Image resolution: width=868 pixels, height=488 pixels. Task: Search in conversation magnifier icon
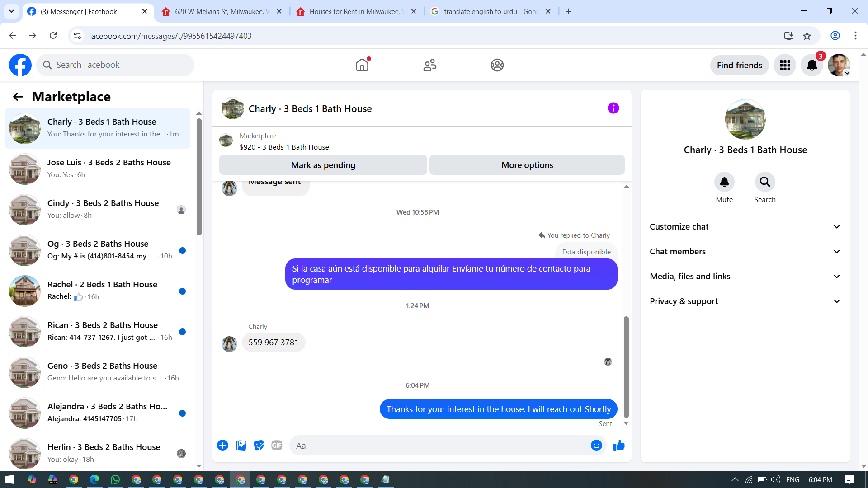point(765,182)
